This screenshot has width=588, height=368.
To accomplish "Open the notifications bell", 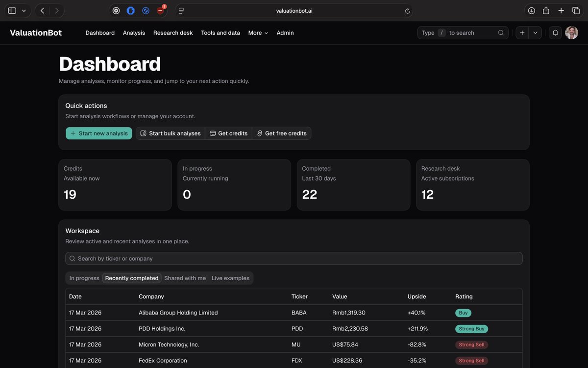I will [x=555, y=33].
